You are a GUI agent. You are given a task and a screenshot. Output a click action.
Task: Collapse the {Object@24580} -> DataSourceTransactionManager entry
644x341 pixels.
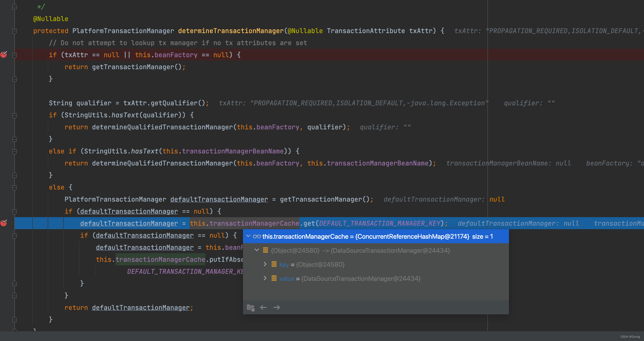[256, 250]
